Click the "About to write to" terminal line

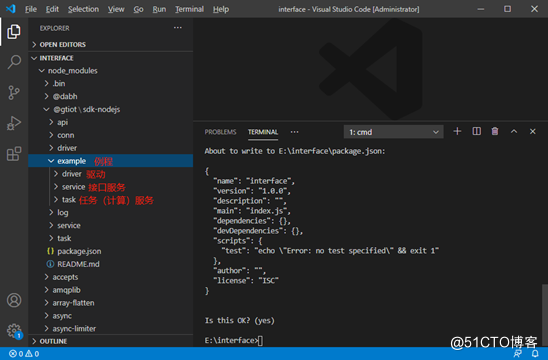coord(295,151)
